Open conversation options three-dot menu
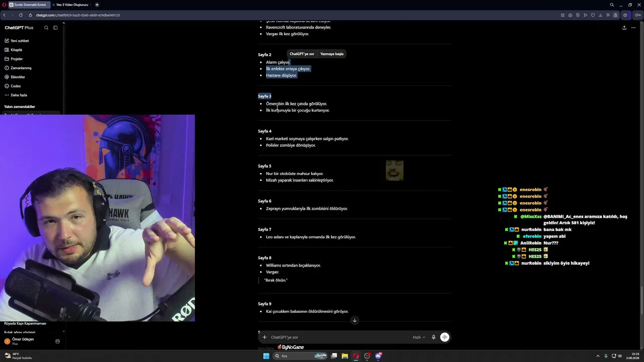 633,28
